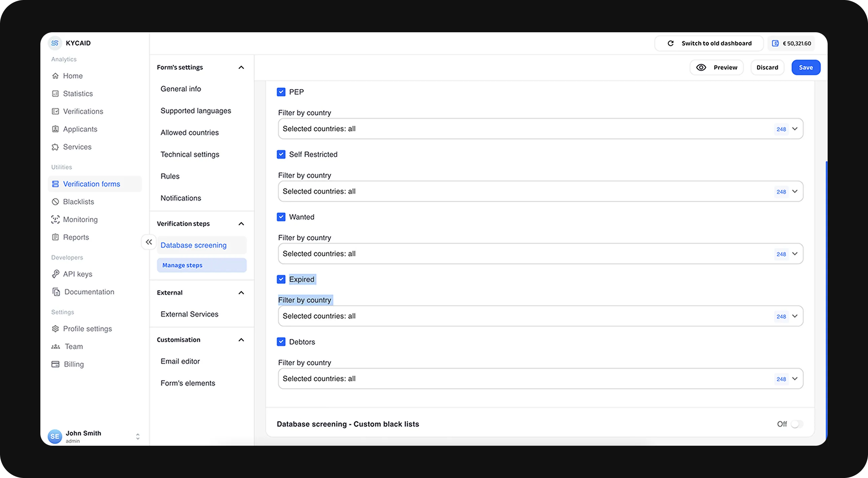Click the Blacklists blocked-circle icon
Viewport: 868px width, 478px height.
(55, 202)
